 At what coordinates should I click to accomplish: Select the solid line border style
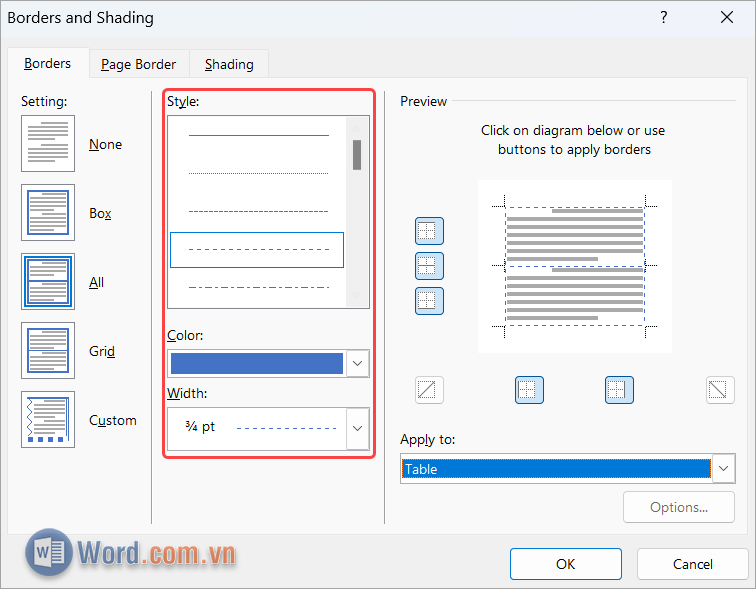[x=258, y=135]
